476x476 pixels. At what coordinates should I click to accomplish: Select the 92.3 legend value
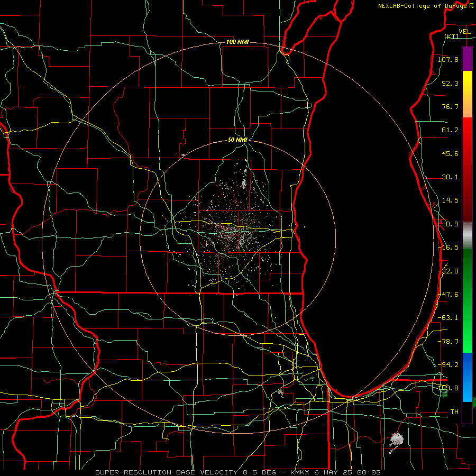coord(450,83)
